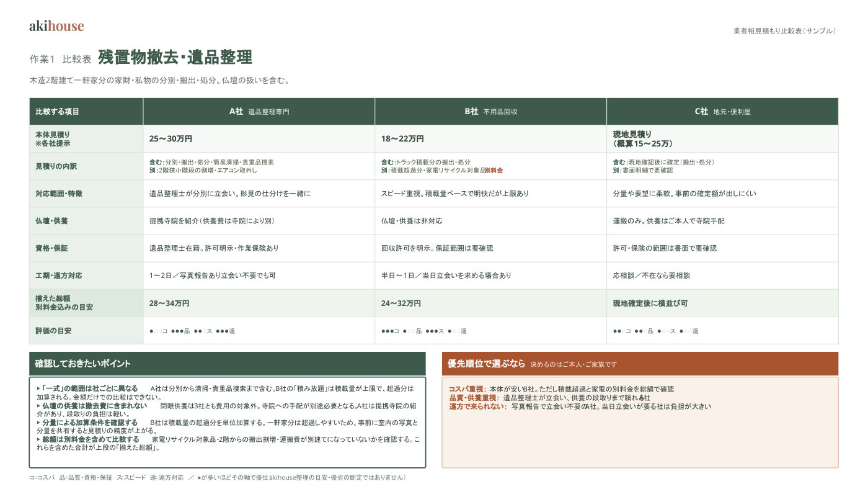Click the title 残置物撤去・遺品整理
The image size is (868, 489).
(x=175, y=58)
